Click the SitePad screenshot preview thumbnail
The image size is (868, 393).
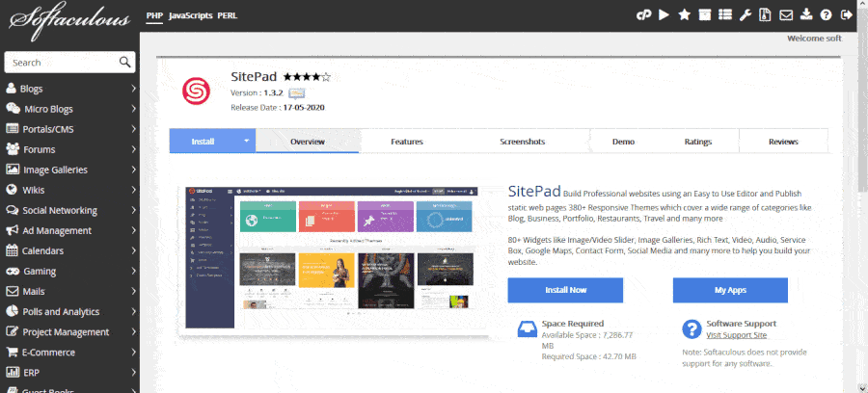tap(332, 259)
